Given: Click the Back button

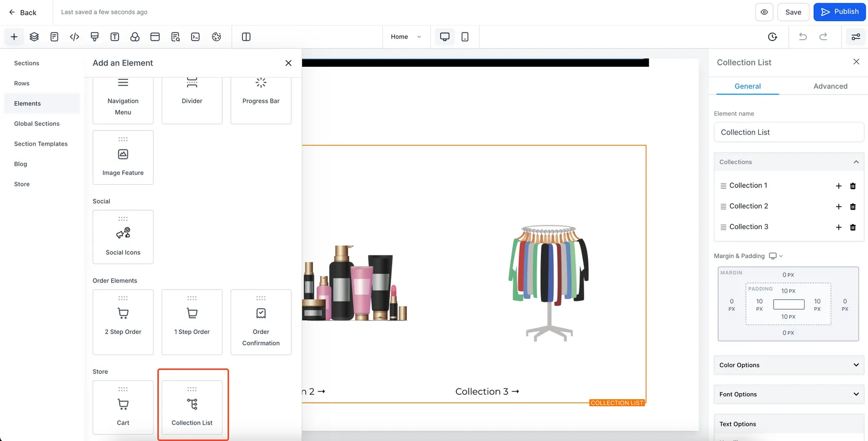Looking at the screenshot, I should [23, 12].
